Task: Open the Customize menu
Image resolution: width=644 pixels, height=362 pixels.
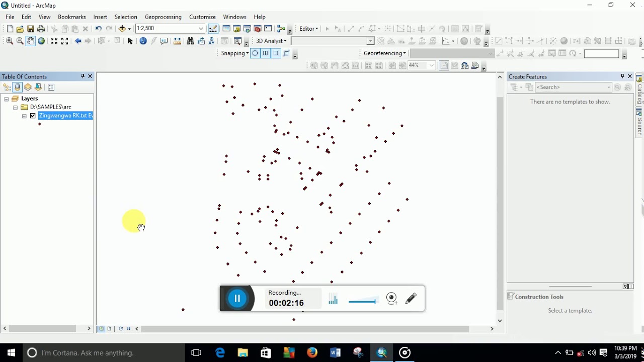Action: (202, 17)
